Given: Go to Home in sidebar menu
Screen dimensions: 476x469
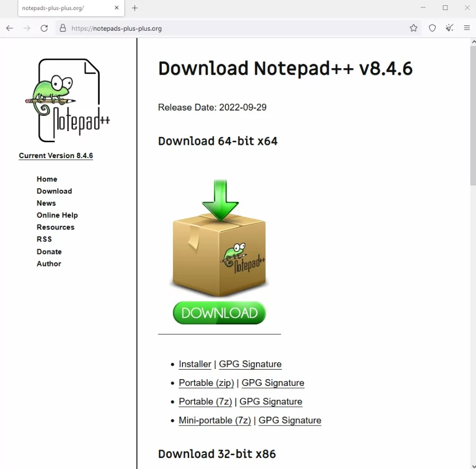Looking at the screenshot, I should click(47, 179).
